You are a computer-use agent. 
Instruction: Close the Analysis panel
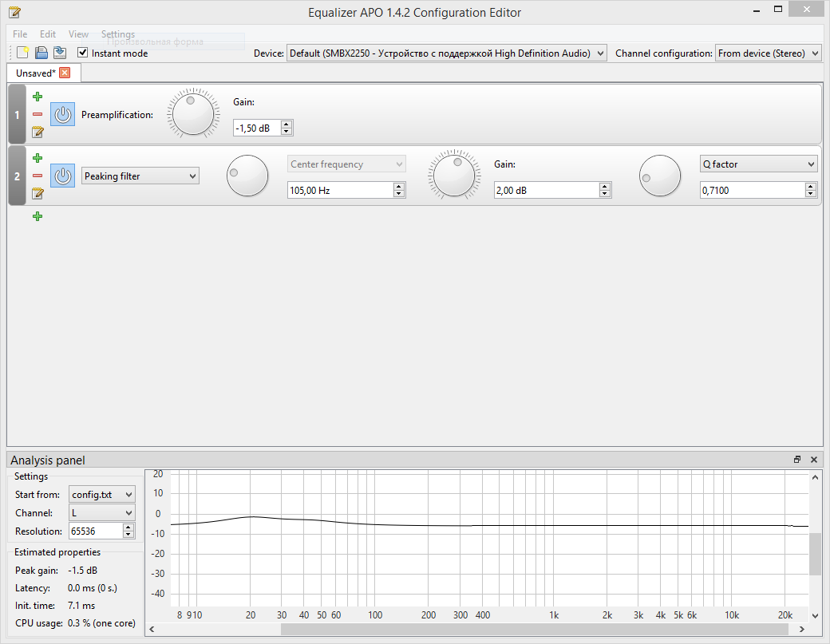click(814, 460)
